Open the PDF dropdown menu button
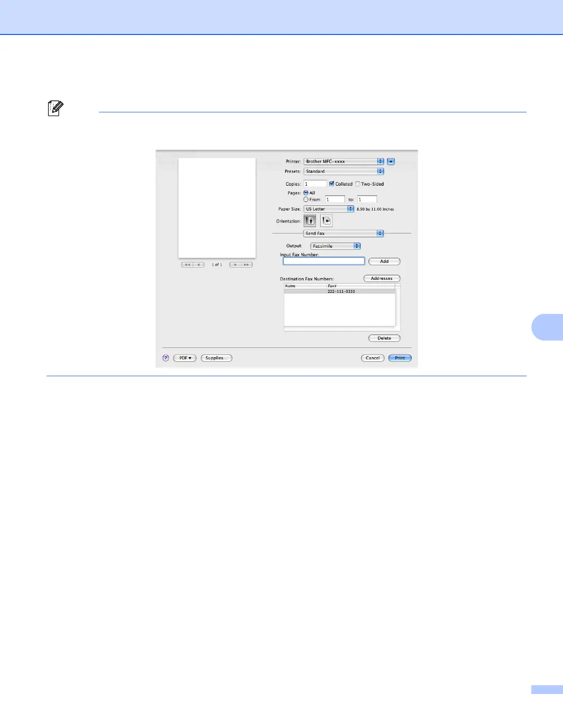The height and width of the screenshot is (728, 563). click(185, 358)
